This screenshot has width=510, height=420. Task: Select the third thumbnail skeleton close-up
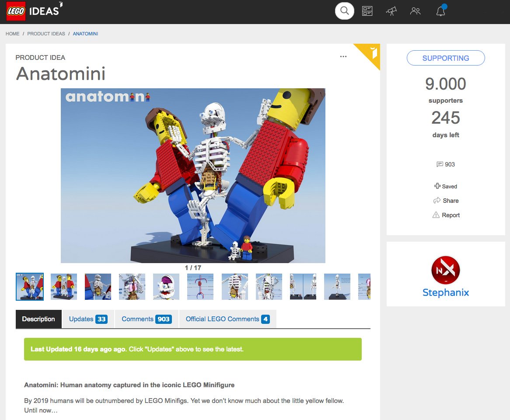pyautogui.click(x=98, y=286)
